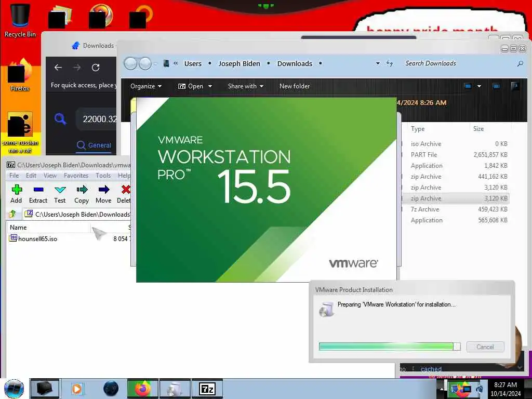Click the Size column header in Explorer
532x399 pixels.
click(478, 129)
